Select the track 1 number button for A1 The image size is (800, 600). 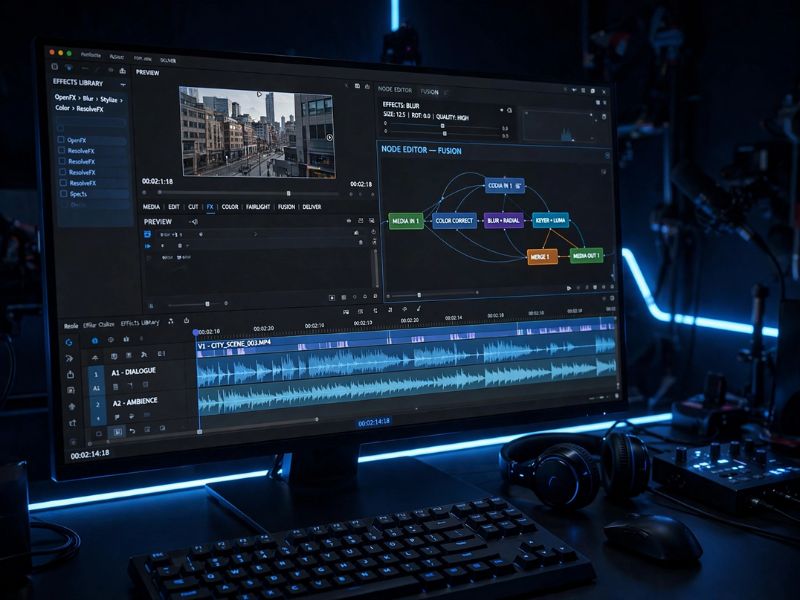(x=95, y=374)
